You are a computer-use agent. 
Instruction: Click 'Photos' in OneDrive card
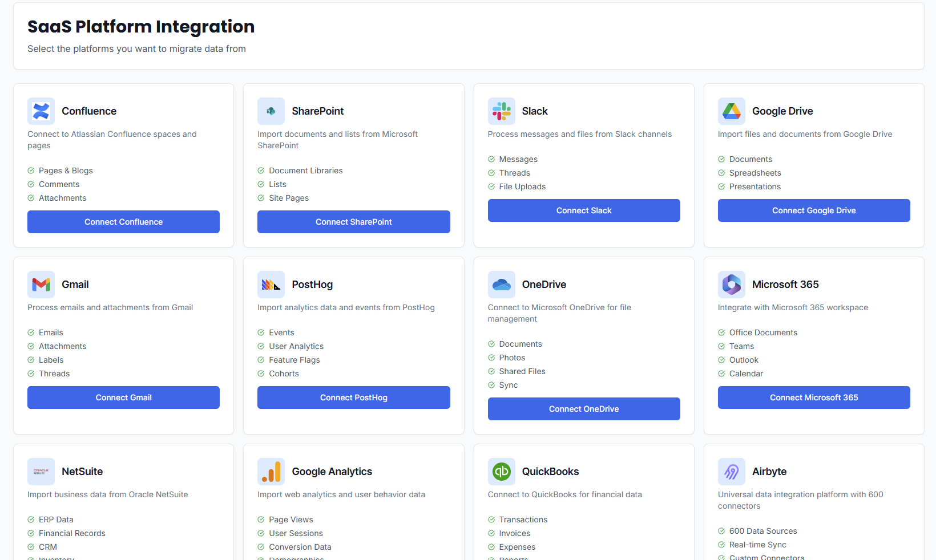coord(512,358)
